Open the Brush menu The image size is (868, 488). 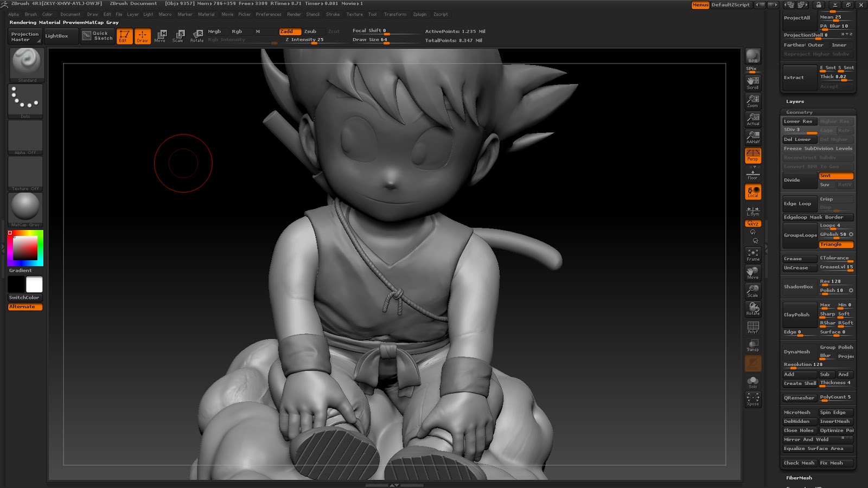tap(31, 15)
